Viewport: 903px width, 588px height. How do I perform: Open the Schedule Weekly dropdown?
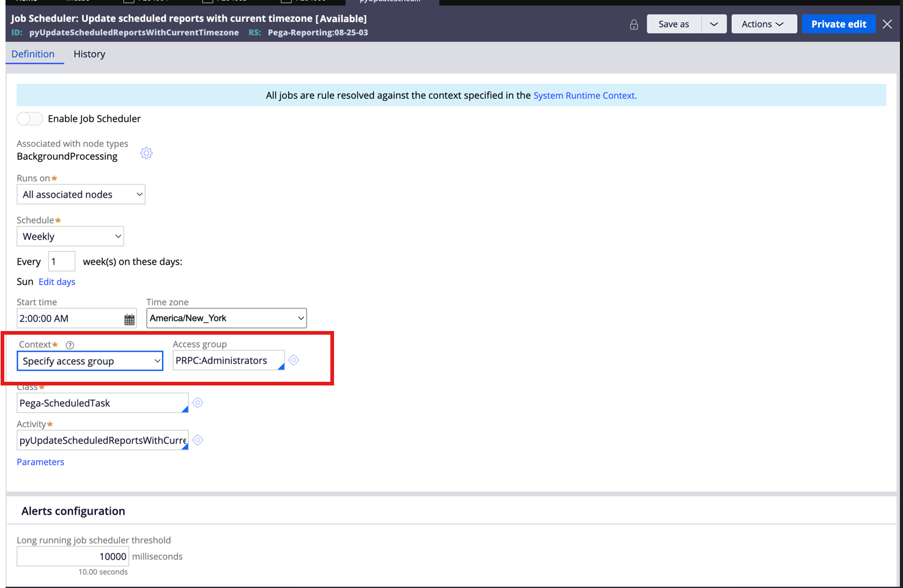pos(70,237)
